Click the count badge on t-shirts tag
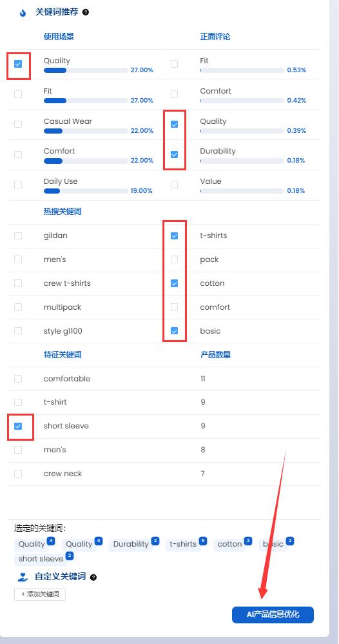339x644 pixels. 203,541
